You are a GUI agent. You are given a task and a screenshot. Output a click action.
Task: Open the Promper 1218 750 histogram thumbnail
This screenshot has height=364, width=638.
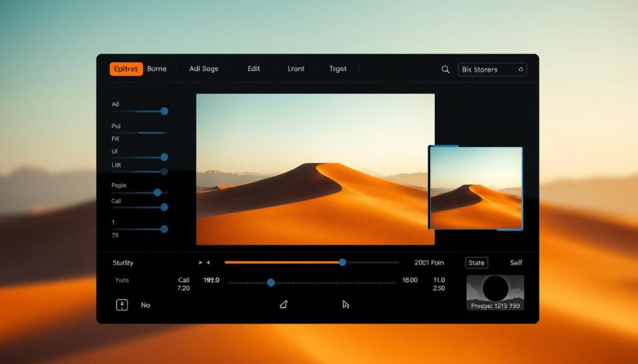(495, 292)
